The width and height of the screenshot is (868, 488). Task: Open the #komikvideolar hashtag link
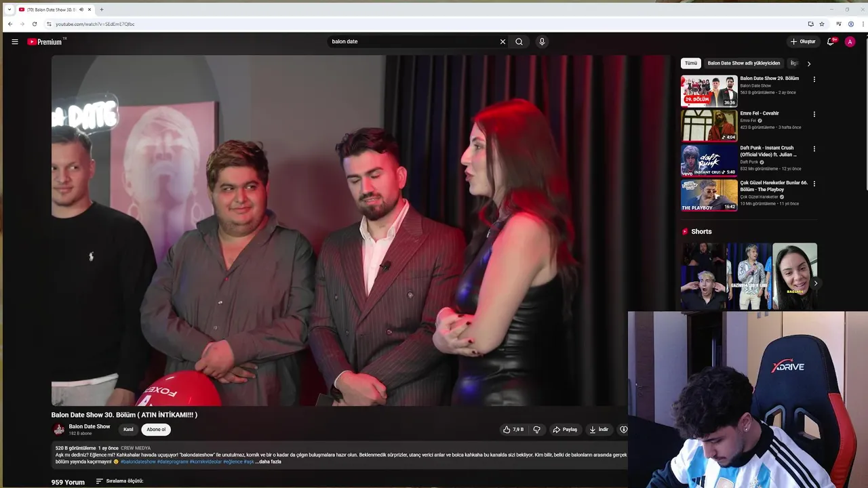[205, 462]
